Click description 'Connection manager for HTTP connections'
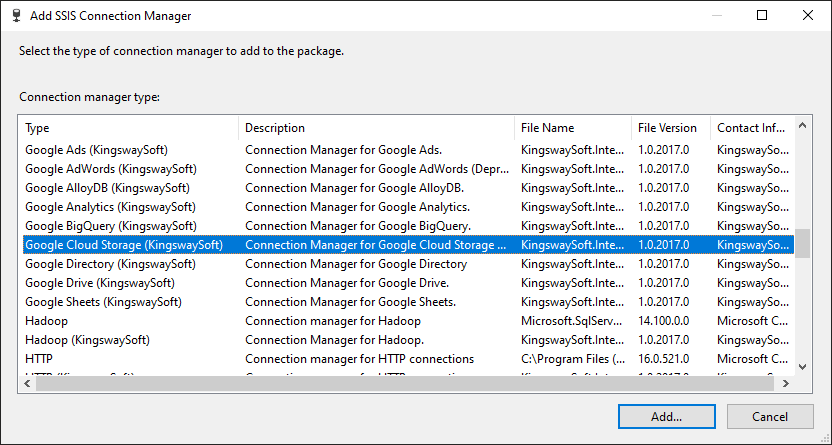Viewport: 832px width, 445px height. pyautogui.click(x=359, y=359)
